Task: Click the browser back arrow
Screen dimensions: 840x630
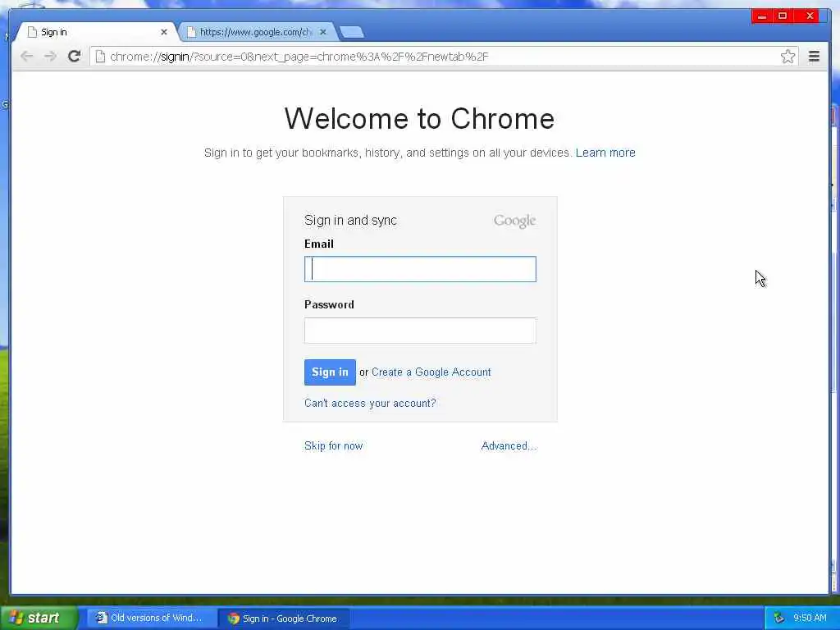Action: coord(27,57)
